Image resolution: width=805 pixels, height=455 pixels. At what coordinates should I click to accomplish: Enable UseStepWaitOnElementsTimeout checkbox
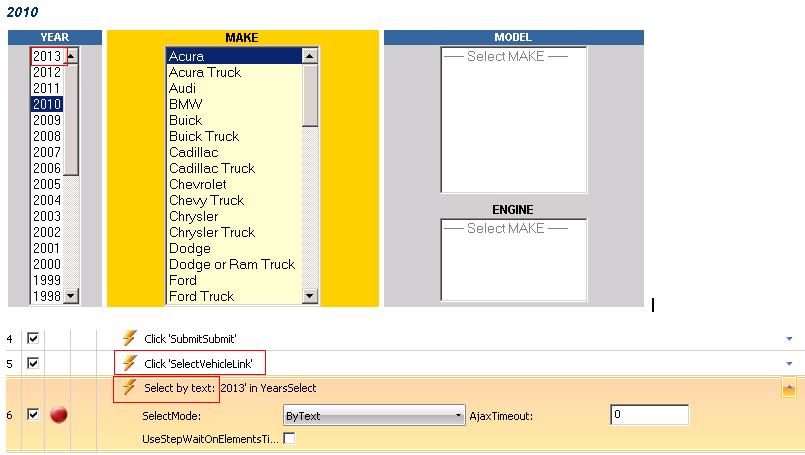pos(290,439)
